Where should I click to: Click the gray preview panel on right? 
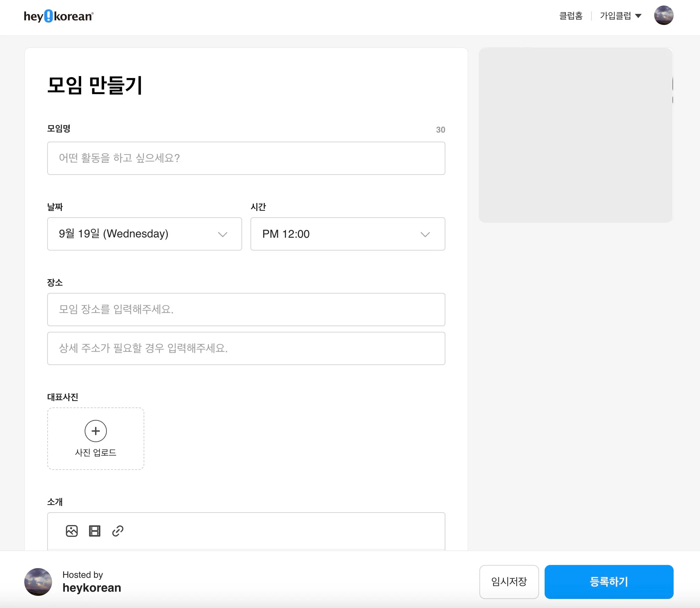(575, 135)
